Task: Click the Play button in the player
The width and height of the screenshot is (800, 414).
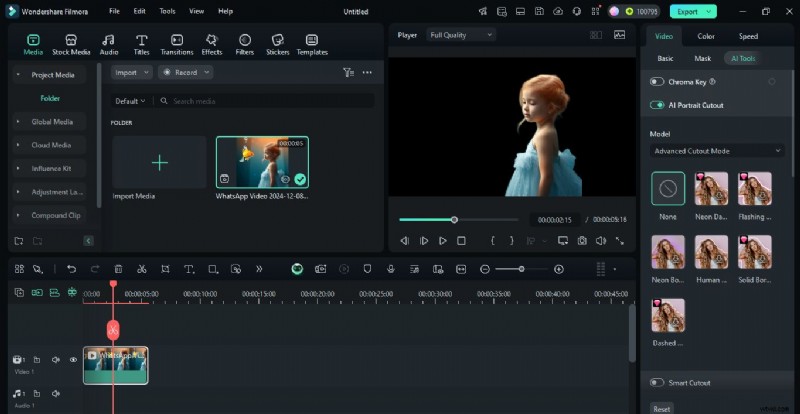Action: pos(442,241)
